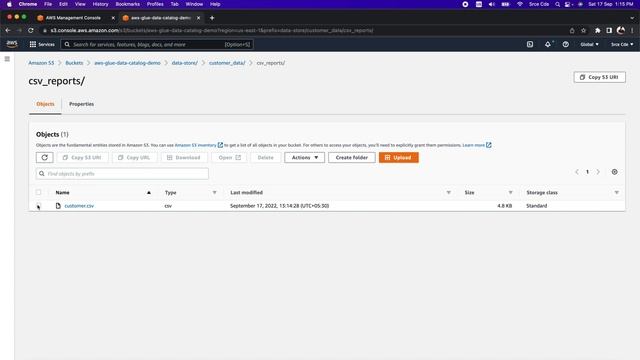Click the Copy S3 URI header button
640x360 pixels.
coord(599,77)
